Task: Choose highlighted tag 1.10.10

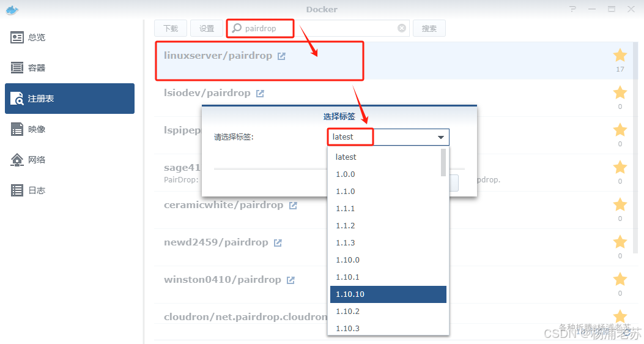Action: point(388,294)
